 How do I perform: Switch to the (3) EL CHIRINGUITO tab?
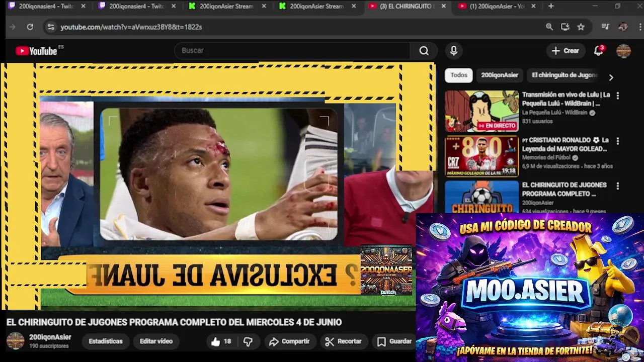pyautogui.click(x=406, y=6)
